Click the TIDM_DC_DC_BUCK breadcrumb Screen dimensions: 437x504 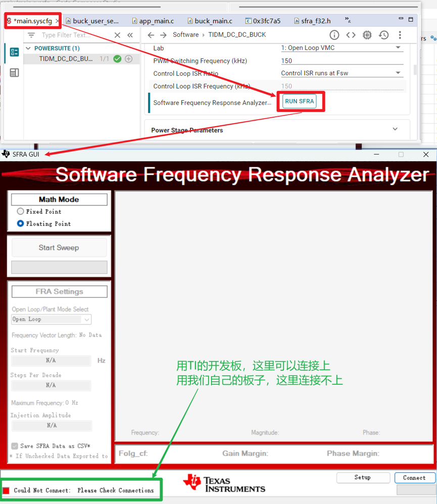click(x=237, y=35)
